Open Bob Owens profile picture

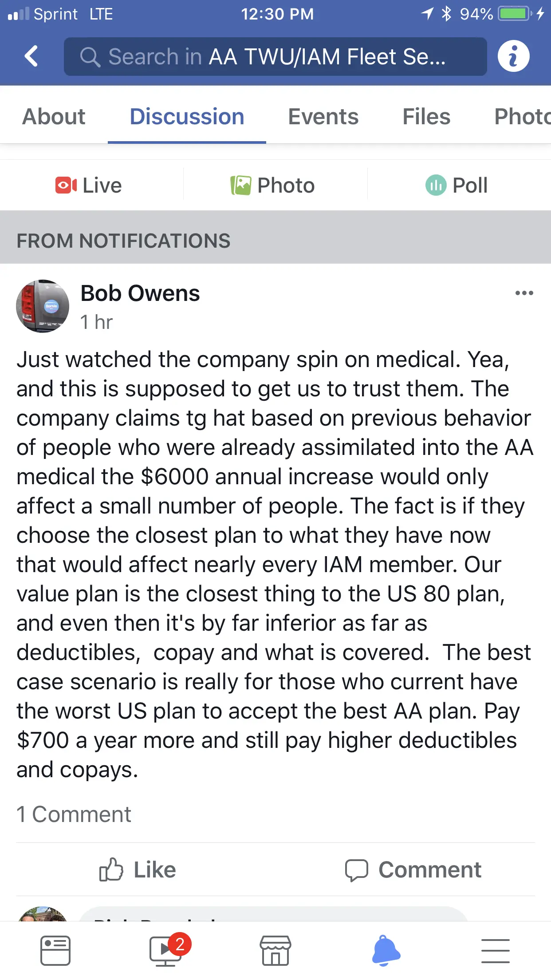pyautogui.click(x=43, y=306)
